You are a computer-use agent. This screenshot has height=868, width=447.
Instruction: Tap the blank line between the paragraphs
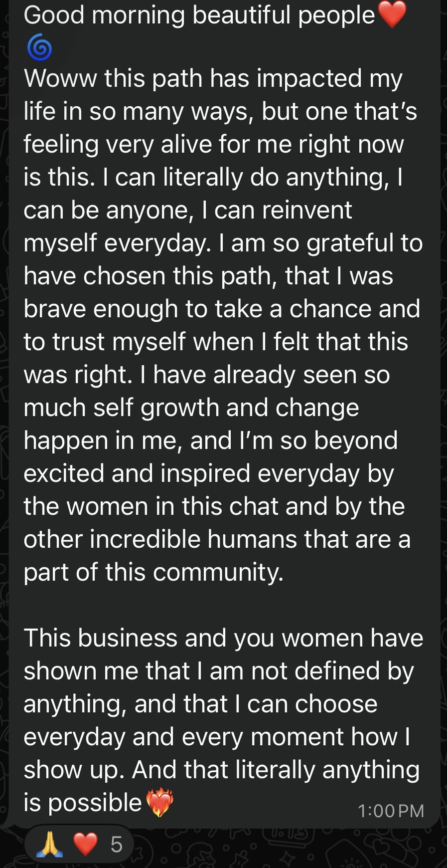point(223,605)
